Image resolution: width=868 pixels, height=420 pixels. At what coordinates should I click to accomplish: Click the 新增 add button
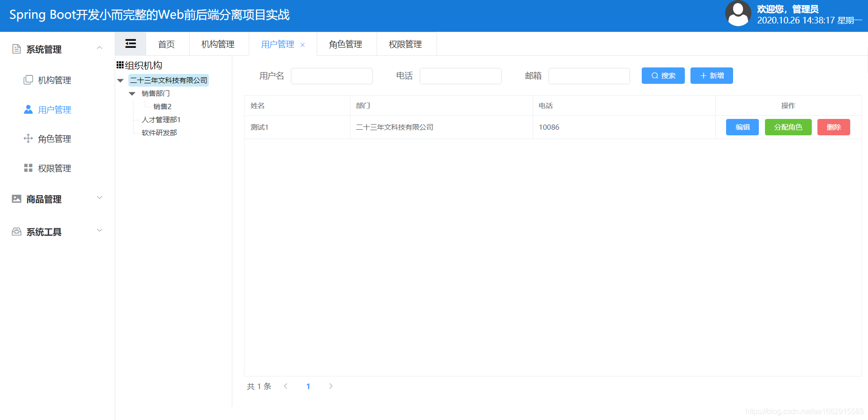(712, 75)
